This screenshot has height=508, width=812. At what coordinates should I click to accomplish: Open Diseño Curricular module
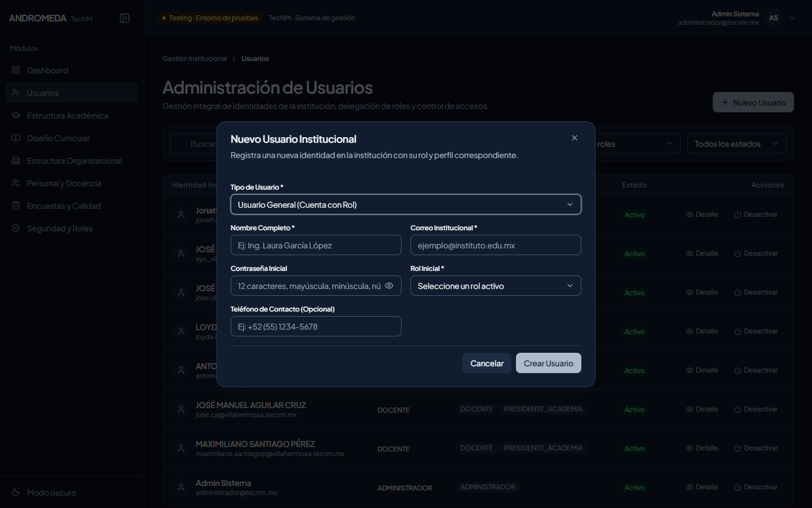point(72,138)
